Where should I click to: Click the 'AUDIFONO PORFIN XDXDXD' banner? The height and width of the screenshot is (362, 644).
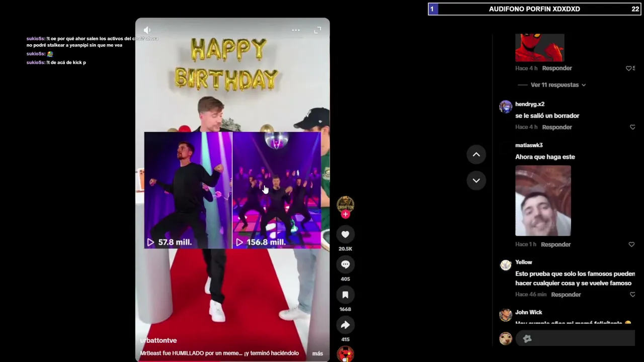tap(534, 9)
